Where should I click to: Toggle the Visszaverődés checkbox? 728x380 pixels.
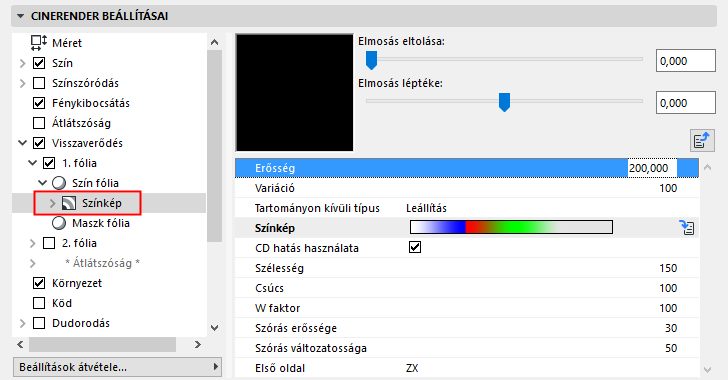pyautogui.click(x=39, y=143)
